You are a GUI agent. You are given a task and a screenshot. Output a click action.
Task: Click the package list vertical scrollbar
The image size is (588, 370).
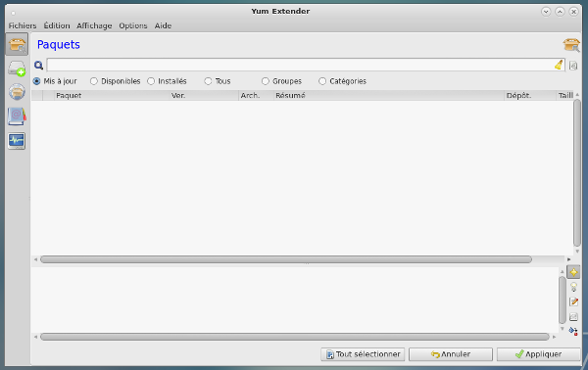(577, 172)
